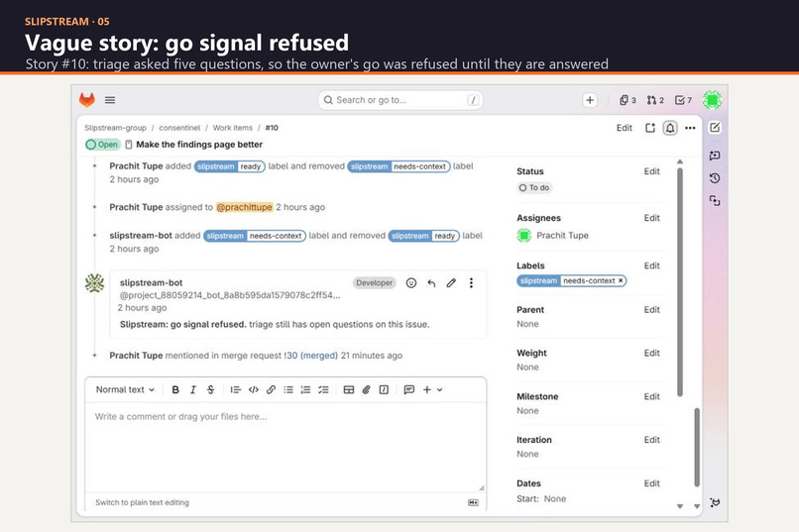Click the outer page scrollbar thumb
This screenshot has height=532, width=799.
click(x=697, y=448)
